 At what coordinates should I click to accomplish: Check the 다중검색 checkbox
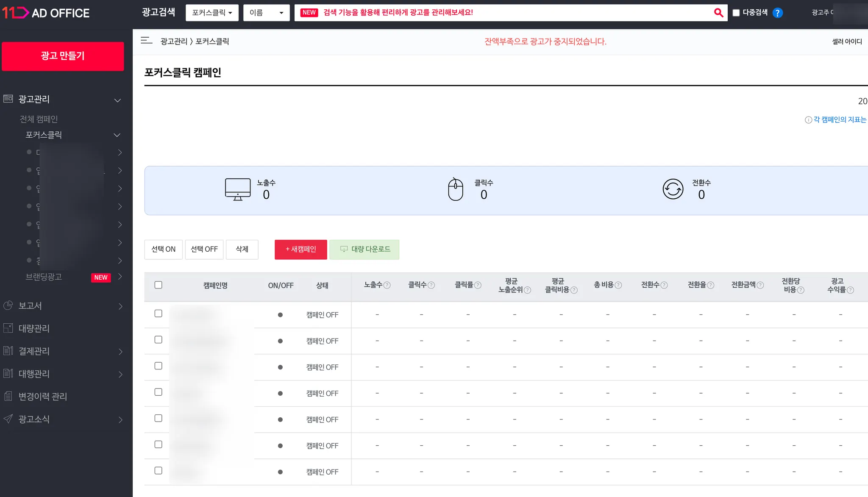pyautogui.click(x=736, y=13)
